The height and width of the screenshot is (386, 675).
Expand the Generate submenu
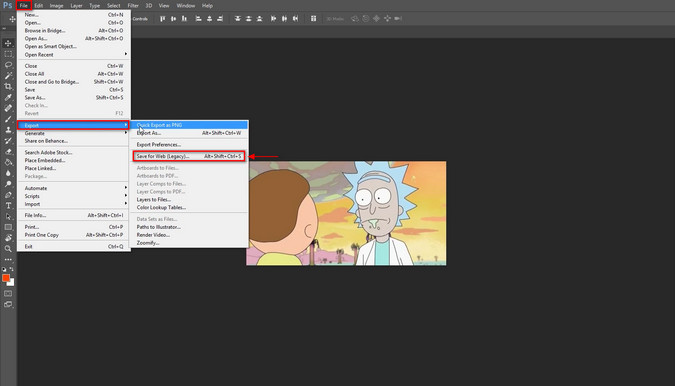tap(74, 133)
